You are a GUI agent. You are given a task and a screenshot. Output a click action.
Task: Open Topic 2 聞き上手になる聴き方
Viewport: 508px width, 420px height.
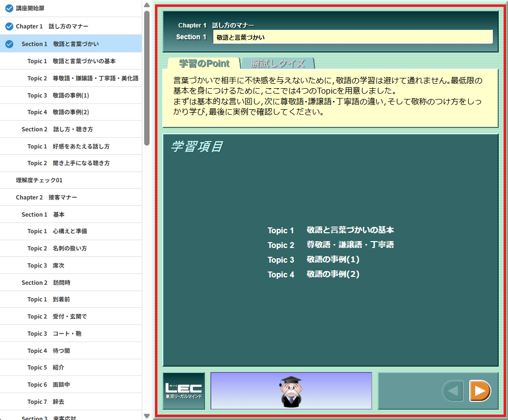tap(71, 163)
